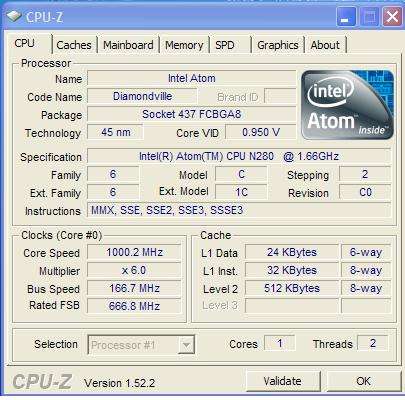Click the Bus Speed value 166.7 MHz
The width and height of the screenshot is (405, 400).
tap(134, 288)
